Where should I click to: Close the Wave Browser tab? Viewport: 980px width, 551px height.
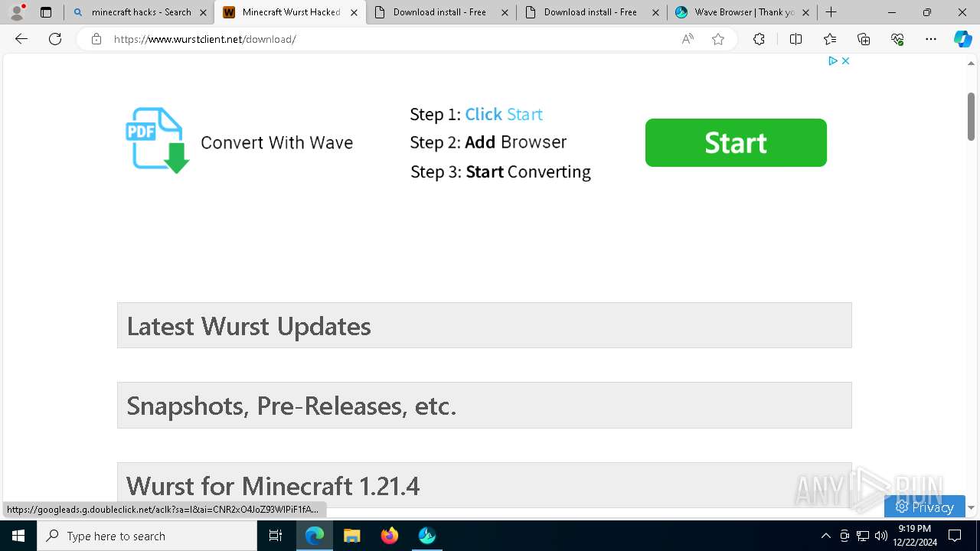[x=805, y=12]
